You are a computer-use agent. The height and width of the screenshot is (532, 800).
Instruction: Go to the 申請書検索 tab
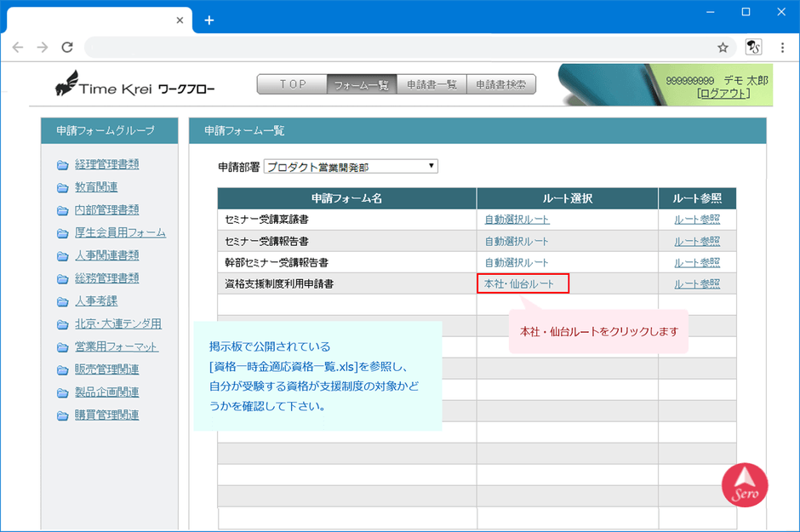tap(501, 85)
